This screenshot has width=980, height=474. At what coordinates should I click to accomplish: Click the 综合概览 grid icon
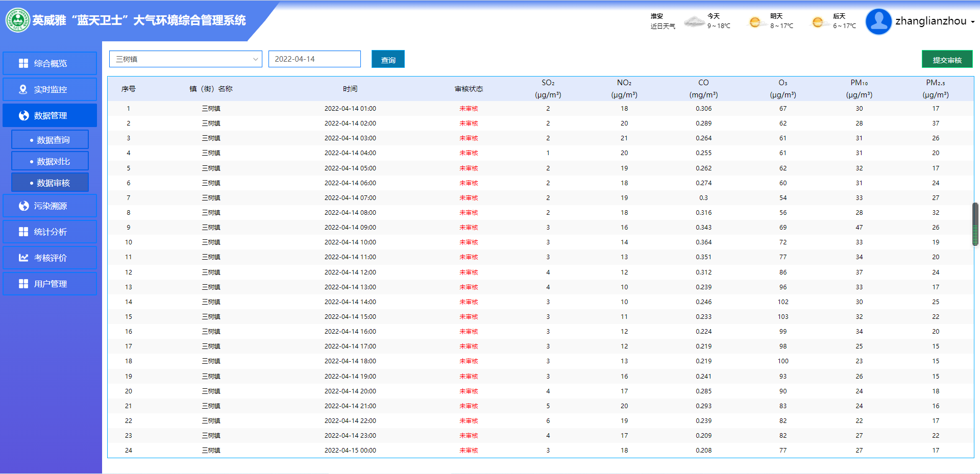(23, 63)
